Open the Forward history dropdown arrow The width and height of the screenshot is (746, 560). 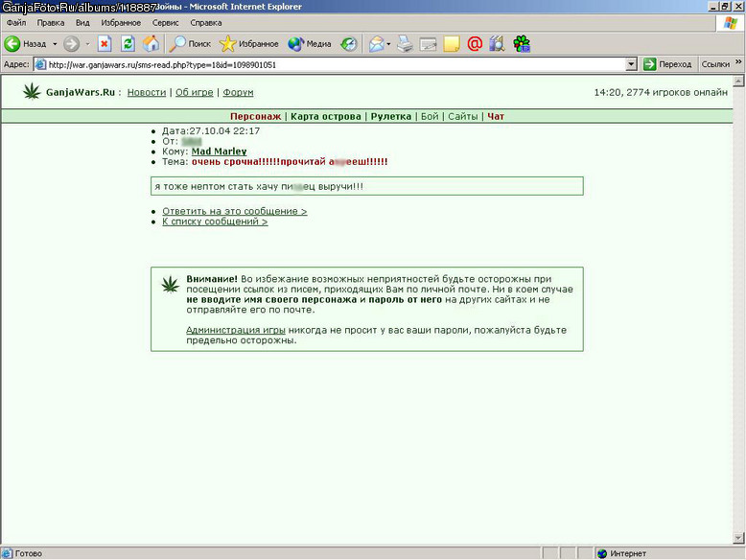[87, 44]
